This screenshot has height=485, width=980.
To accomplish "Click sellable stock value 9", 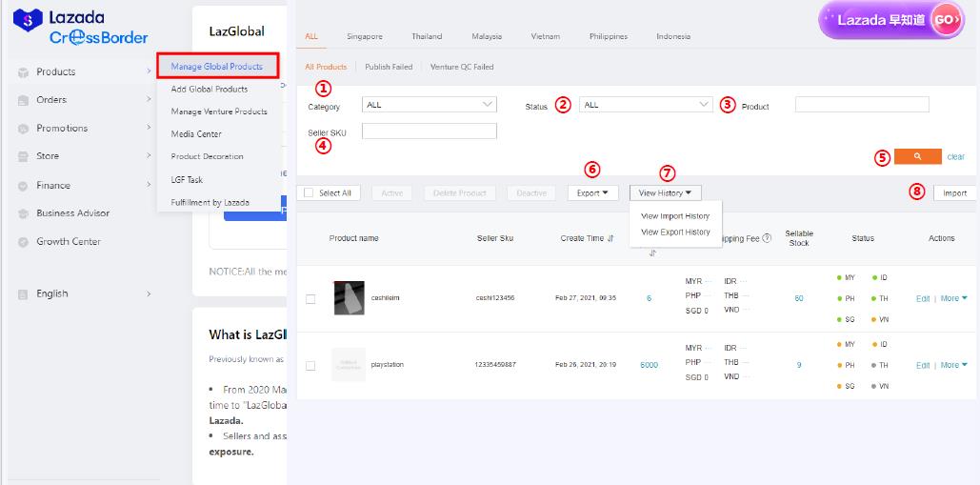I will (x=799, y=366).
